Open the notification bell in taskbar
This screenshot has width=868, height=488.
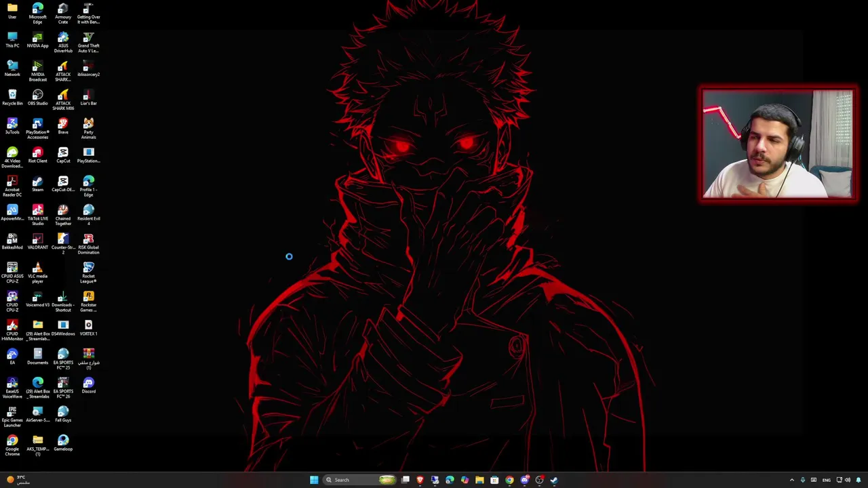click(859, 480)
